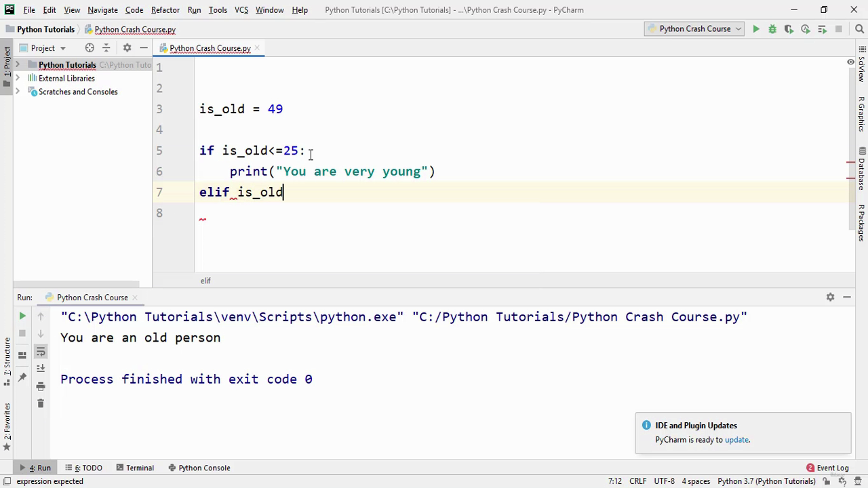The width and height of the screenshot is (868, 488).
Task: Open the Python 3.7 interpreter selector
Action: (x=766, y=481)
